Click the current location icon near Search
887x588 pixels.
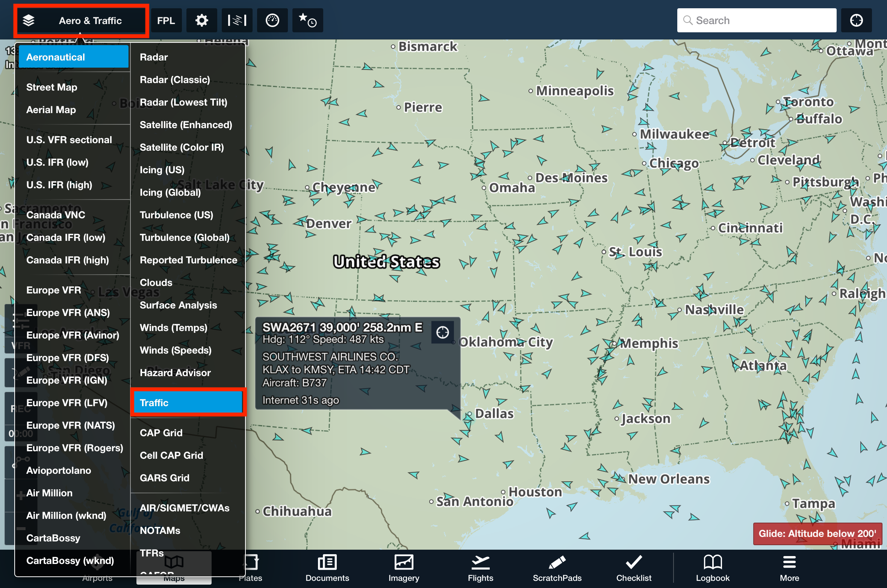point(857,20)
